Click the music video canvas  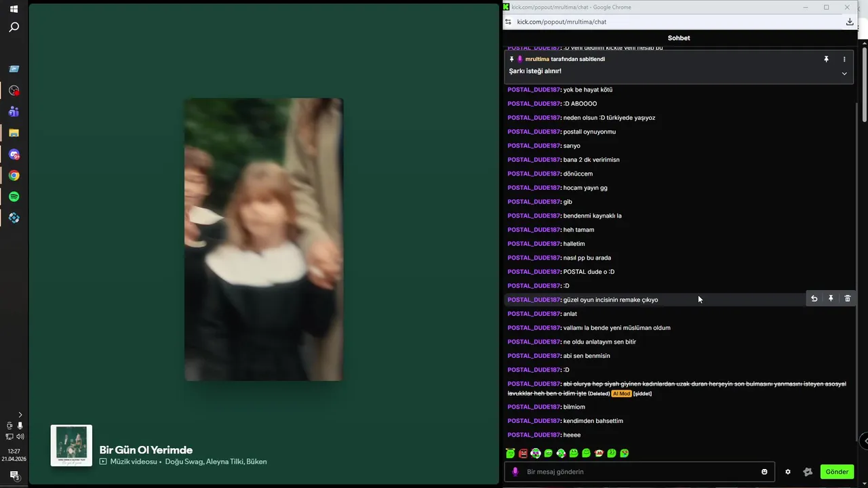264,239
